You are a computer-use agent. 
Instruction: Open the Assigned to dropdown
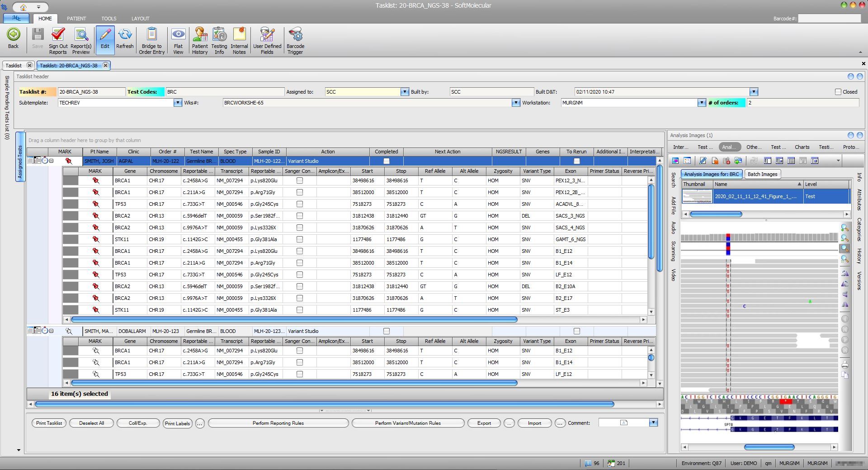click(x=404, y=92)
